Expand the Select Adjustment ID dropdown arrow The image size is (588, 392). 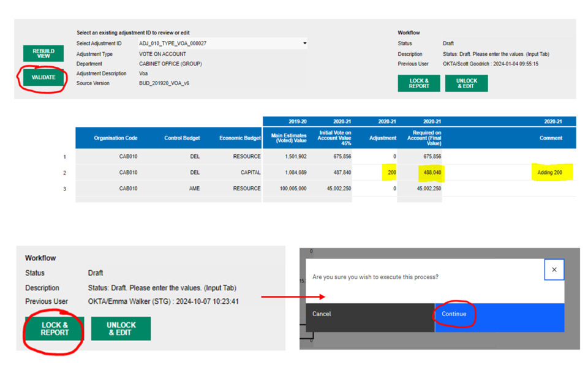click(x=305, y=43)
